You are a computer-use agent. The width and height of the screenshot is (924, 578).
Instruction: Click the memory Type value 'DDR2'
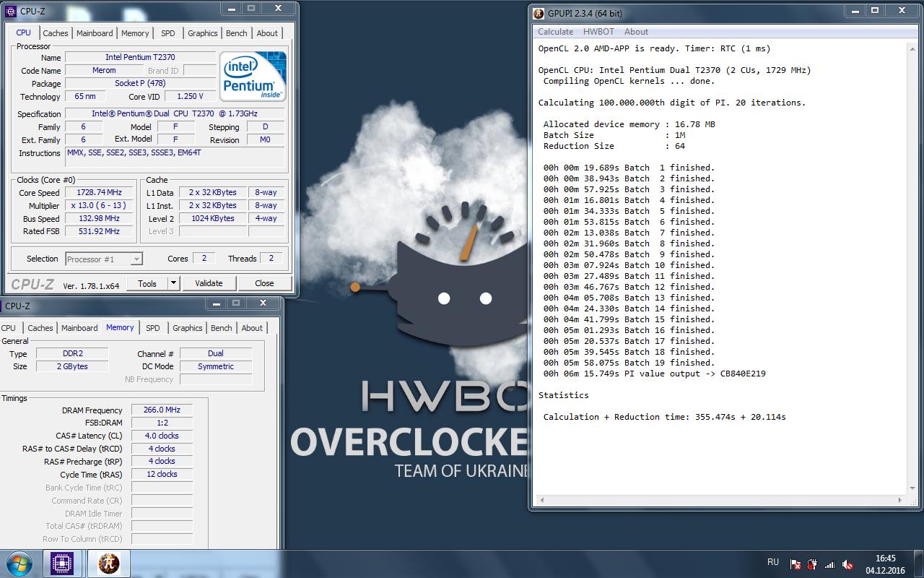point(71,353)
